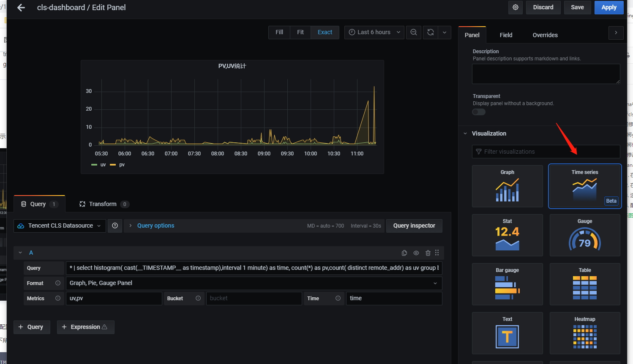Select Time series visualization
633x364 pixels.
(585, 186)
